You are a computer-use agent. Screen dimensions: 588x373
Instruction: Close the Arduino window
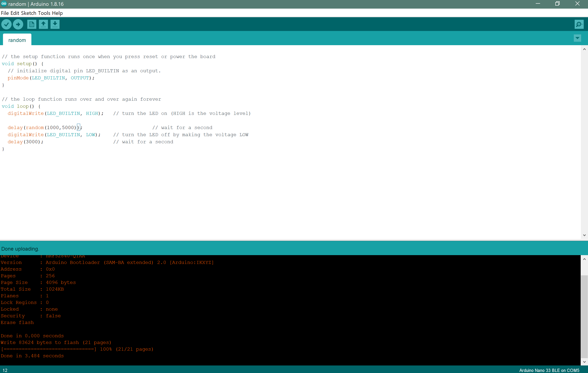577,4
